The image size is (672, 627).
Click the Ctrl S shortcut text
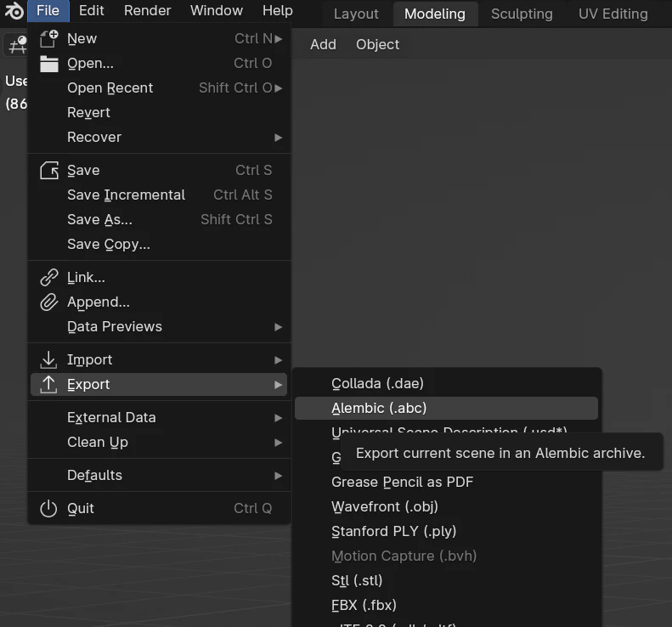[254, 171]
